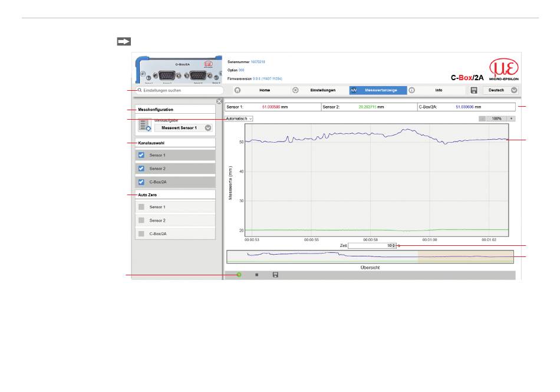The height and width of the screenshot is (392, 560).
Task: Click the Seriennummer value
Action: click(258, 62)
